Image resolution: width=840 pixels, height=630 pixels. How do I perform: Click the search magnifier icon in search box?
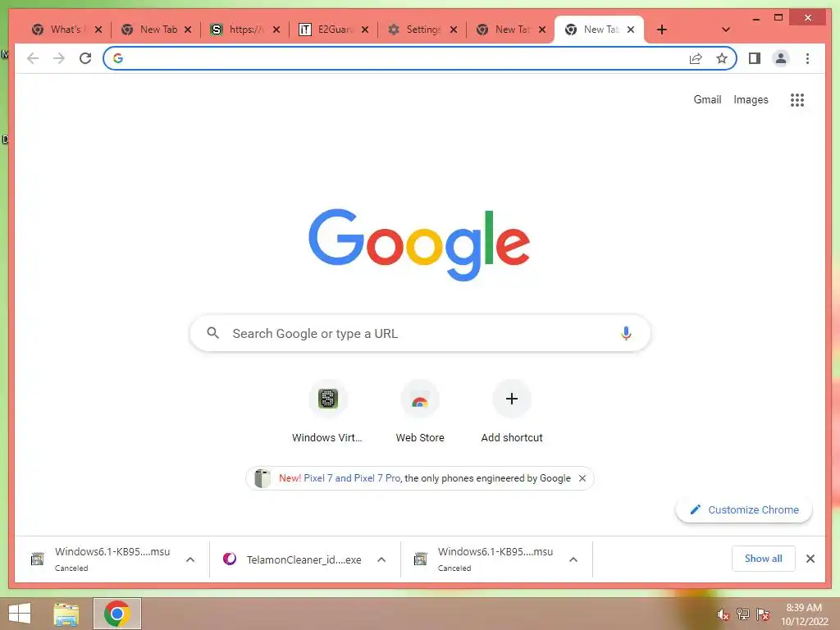click(212, 333)
